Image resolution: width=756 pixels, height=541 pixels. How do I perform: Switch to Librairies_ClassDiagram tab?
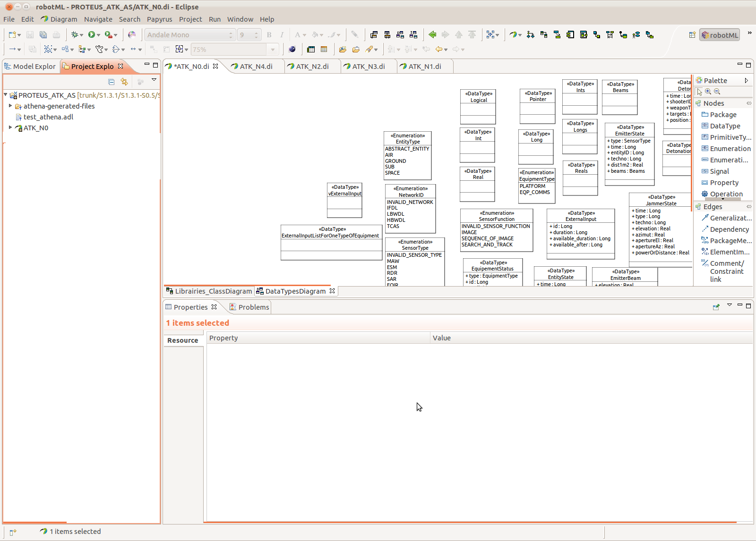pos(209,291)
